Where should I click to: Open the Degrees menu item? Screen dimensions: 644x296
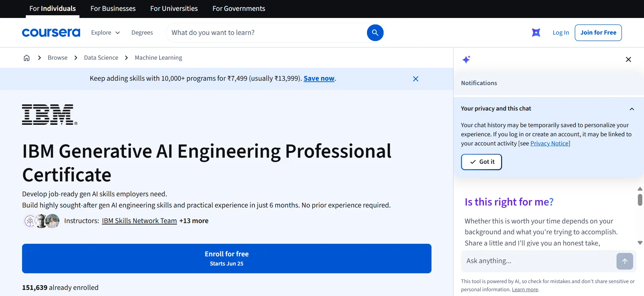pyautogui.click(x=142, y=33)
